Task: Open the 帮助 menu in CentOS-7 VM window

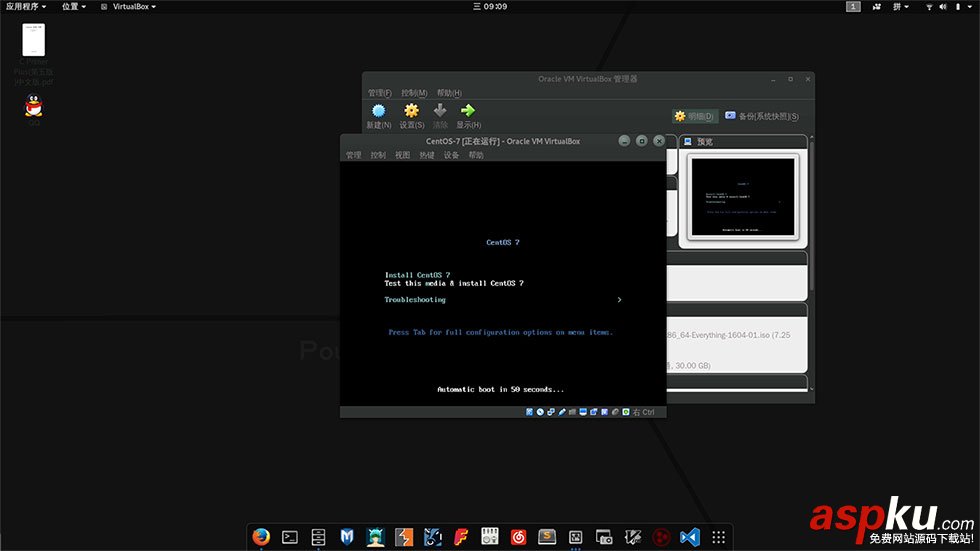Action: (476, 155)
